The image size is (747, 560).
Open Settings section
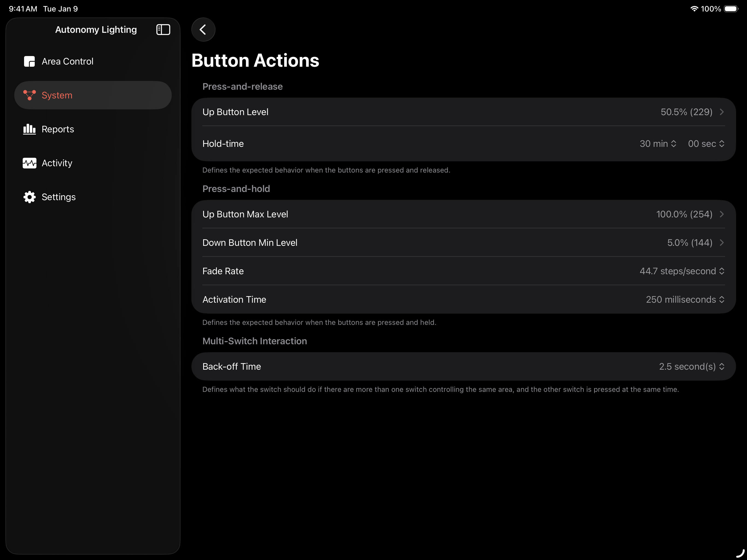pyautogui.click(x=93, y=197)
